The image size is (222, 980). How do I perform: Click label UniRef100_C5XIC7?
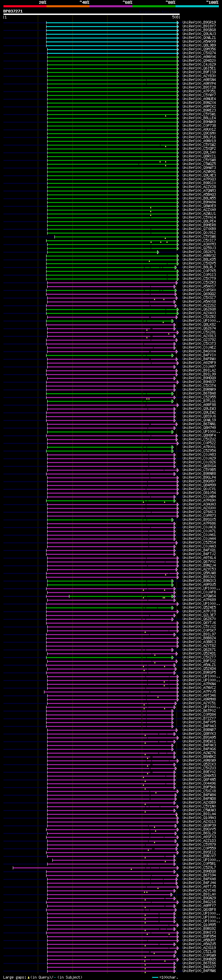point(199,241)
